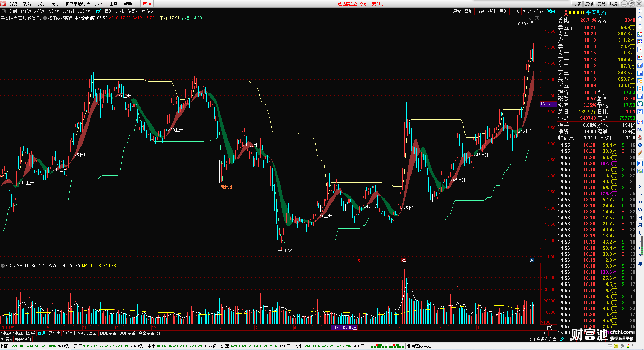Switch to 60分钟 chart period
This screenshot has height=350, width=644.
click(84, 11)
